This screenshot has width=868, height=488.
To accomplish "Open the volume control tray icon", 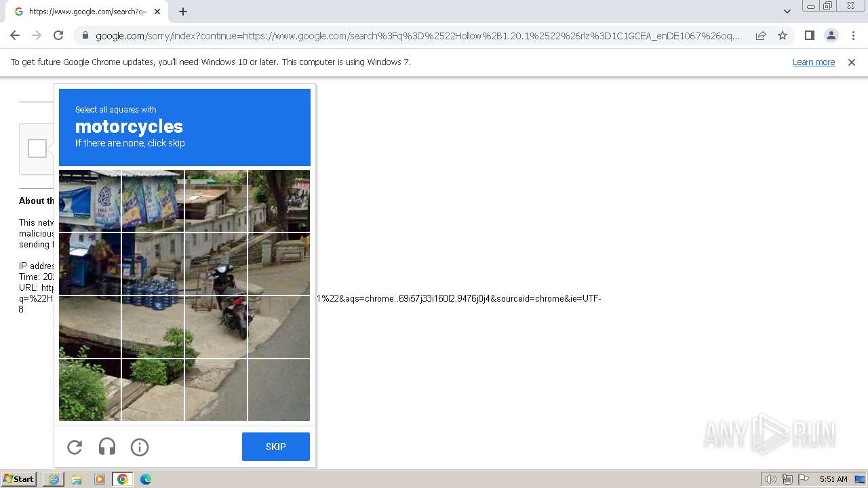I will tap(770, 479).
